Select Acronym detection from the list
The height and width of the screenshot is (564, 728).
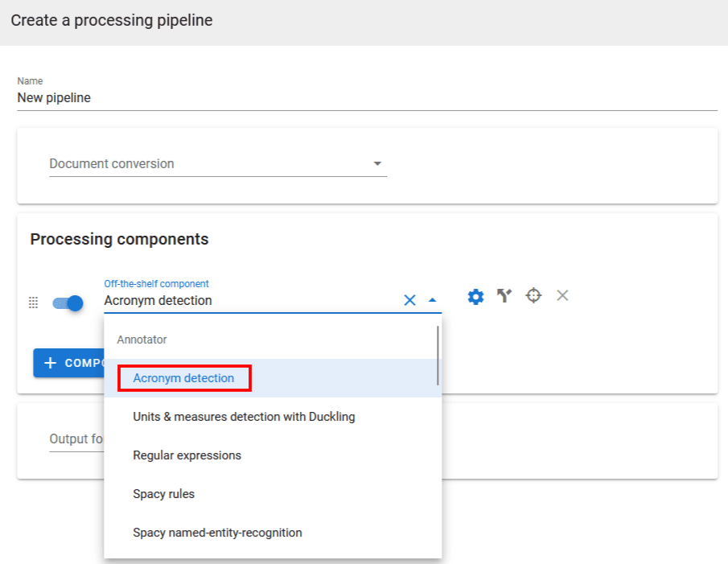[x=183, y=378]
